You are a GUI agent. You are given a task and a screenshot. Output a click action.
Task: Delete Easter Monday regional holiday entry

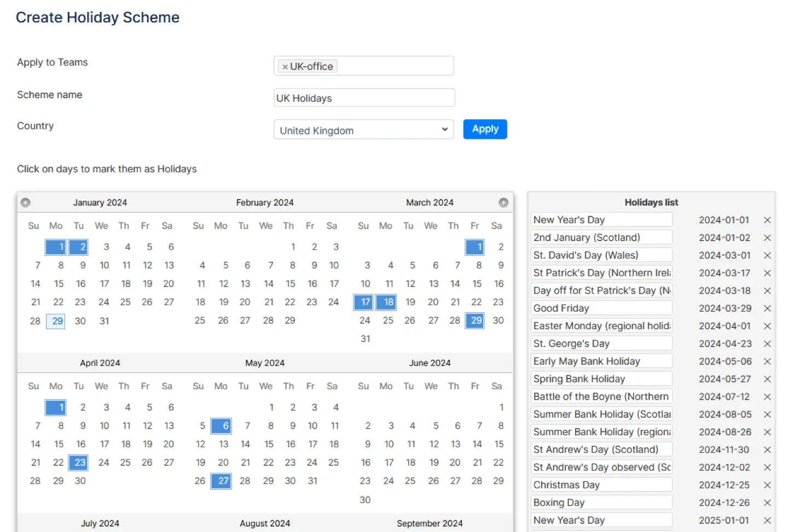(x=767, y=326)
